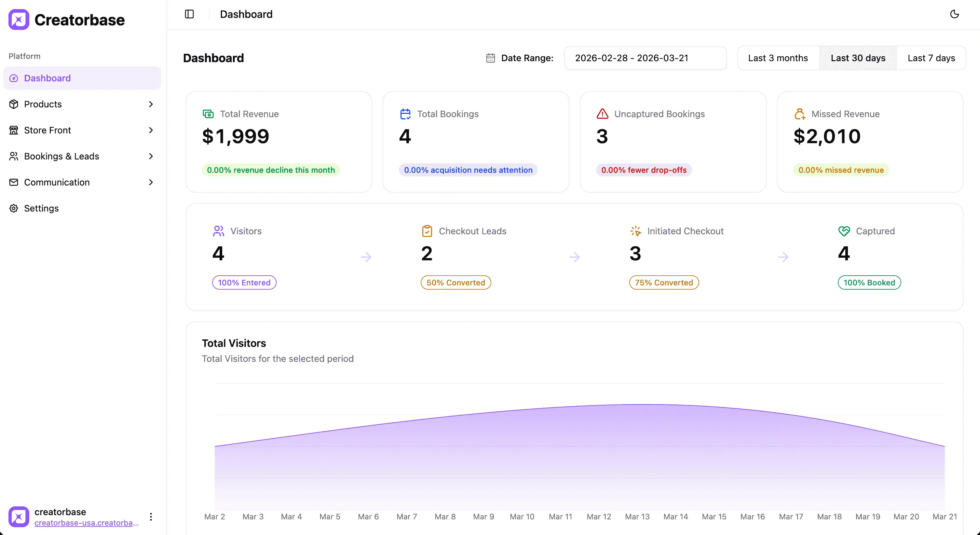Click the Total Revenue cash icon
Viewport: 980px width, 535px height.
coord(208,114)
